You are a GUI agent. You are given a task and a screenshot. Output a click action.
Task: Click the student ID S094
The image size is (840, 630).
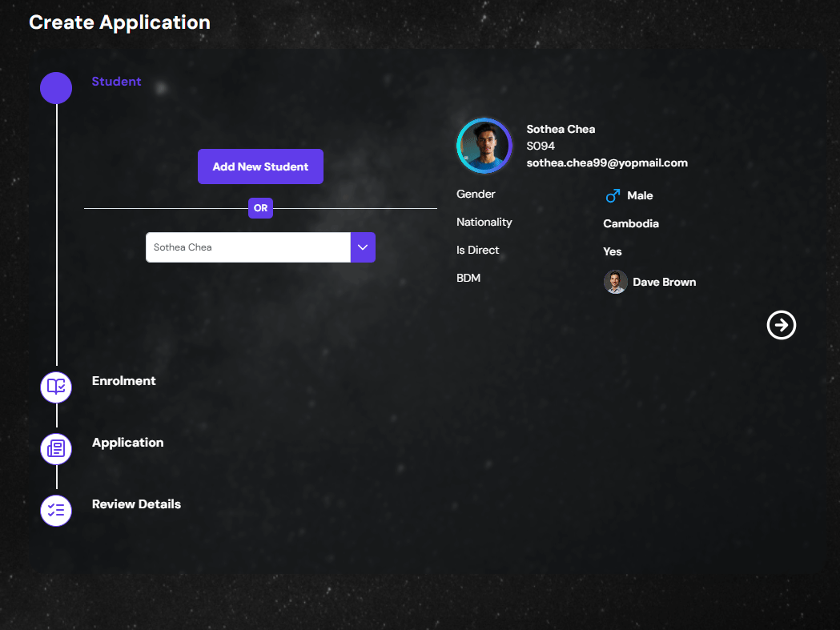click(x=541, y=146)
